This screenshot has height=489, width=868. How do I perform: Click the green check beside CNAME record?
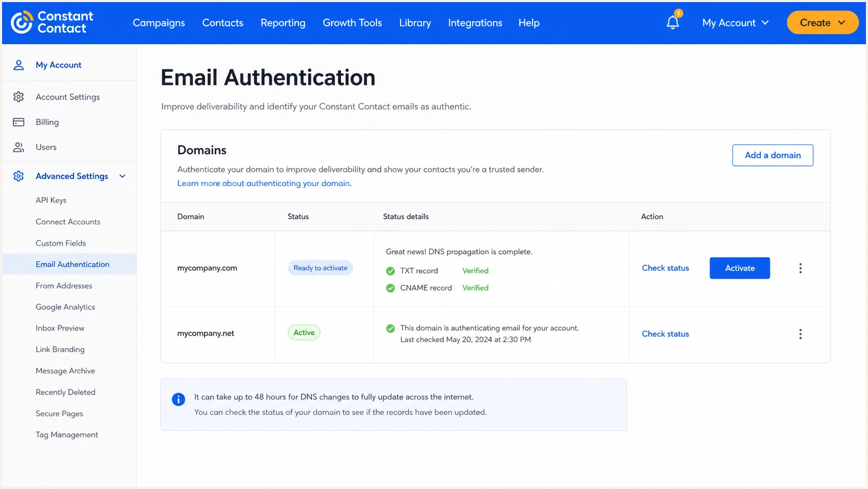pyautogui.click(x=390, y=288)
